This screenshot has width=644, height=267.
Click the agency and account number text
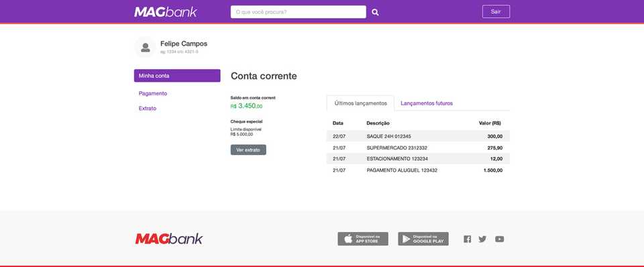(x=179, y=52)
